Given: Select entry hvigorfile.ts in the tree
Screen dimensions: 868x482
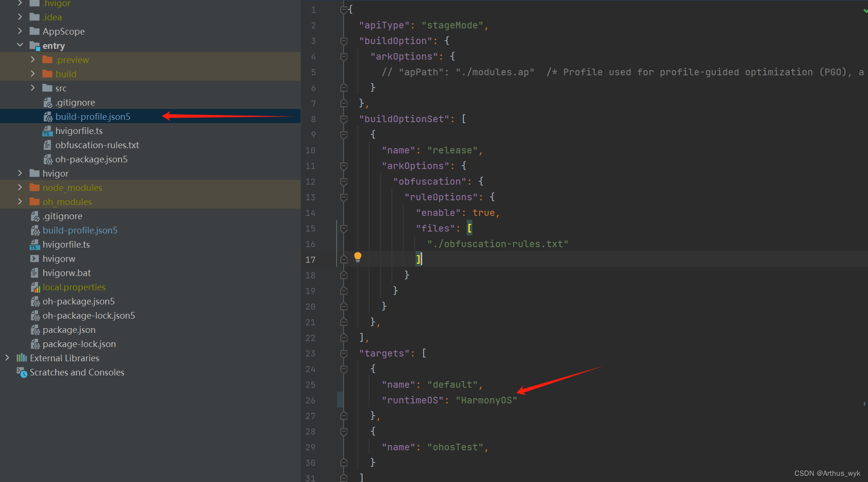Looking at the screenshot, I should click(79, 131).
